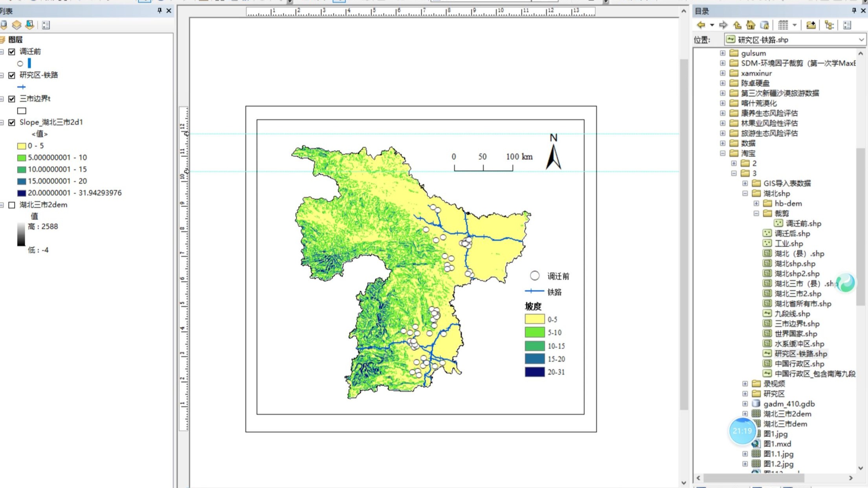Screen dimensions: 868x488
Task: Open default geodatabase from Catalog toolbar
Action: click(764, 25)
